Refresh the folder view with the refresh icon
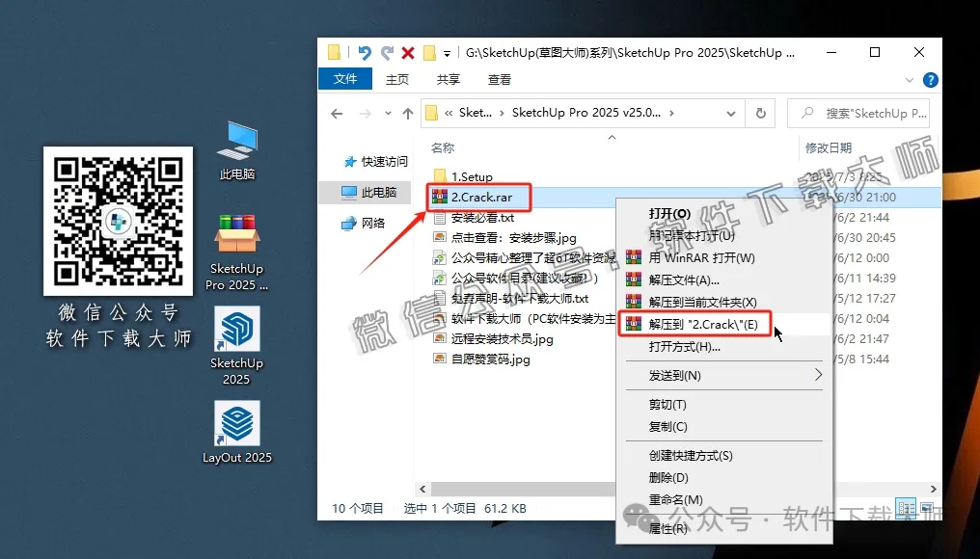The height and width of the screenshot is (559, 980). (x=761, y=113)
